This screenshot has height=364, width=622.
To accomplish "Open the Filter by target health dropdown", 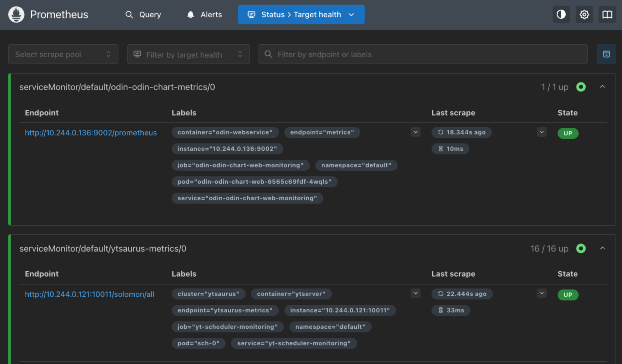I will [188, 54].
